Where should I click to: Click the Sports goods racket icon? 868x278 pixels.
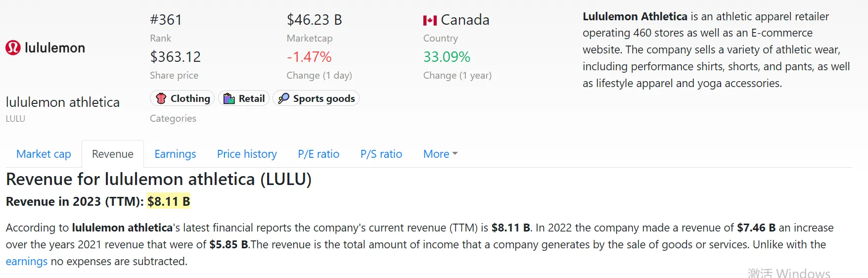click(x=283, y=98)
